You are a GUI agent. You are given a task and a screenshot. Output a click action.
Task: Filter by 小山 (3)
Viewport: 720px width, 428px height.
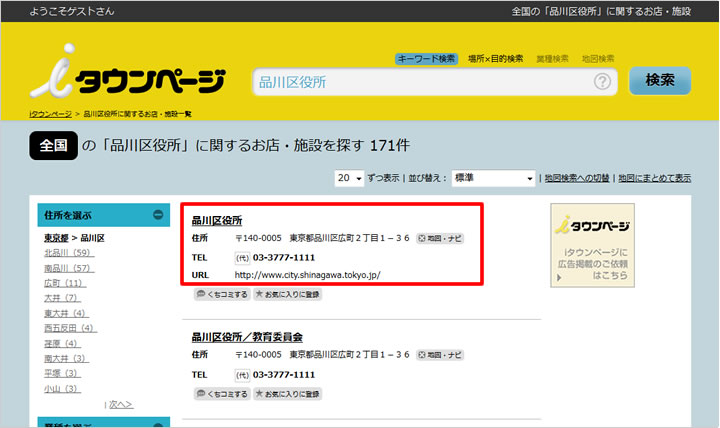(62, 389)
